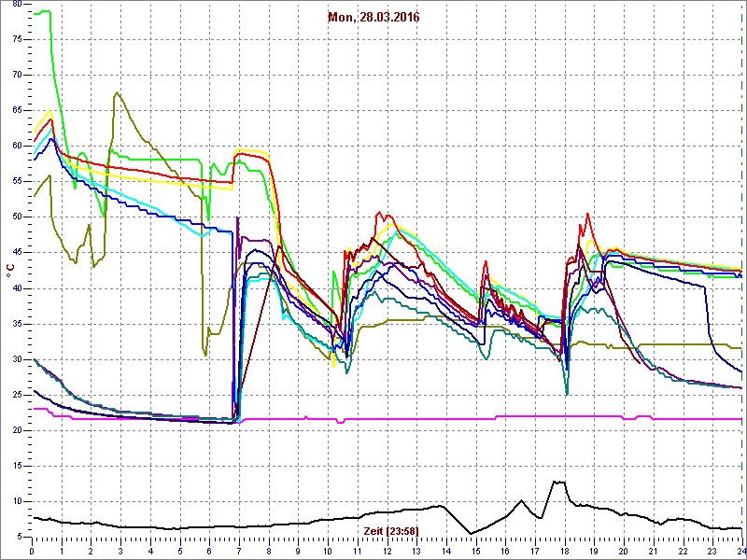Click hour 11 on the time axis

coord(358,551)
